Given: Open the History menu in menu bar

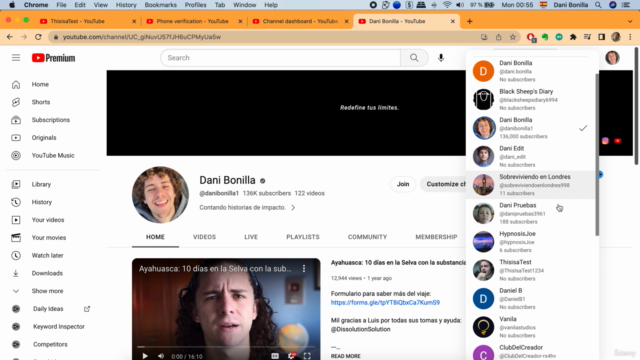Looking at the screenshot, I should (126, 5).
